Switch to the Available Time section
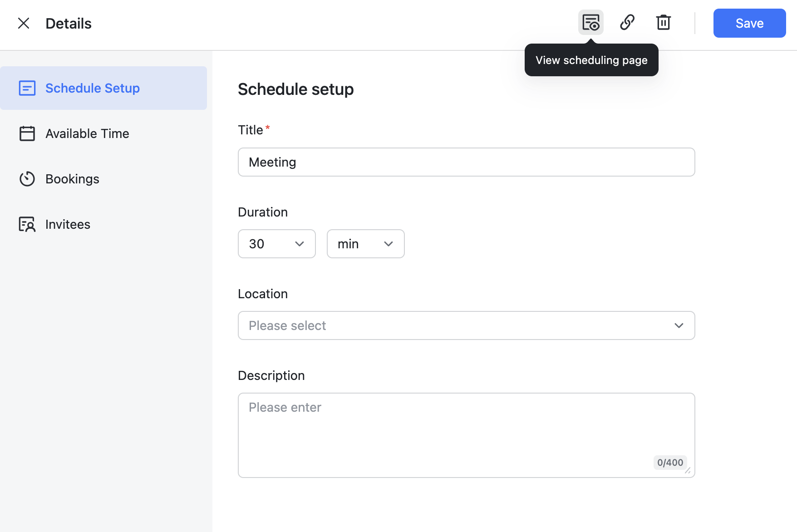Viewport: 797px width, 532px height. pos(87,133)
